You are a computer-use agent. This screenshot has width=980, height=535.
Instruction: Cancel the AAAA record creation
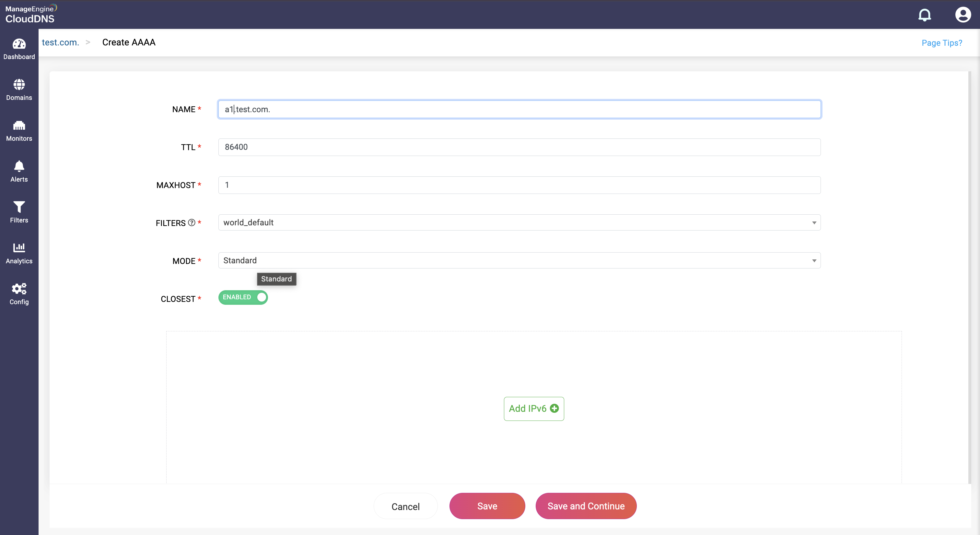(405, 506)
